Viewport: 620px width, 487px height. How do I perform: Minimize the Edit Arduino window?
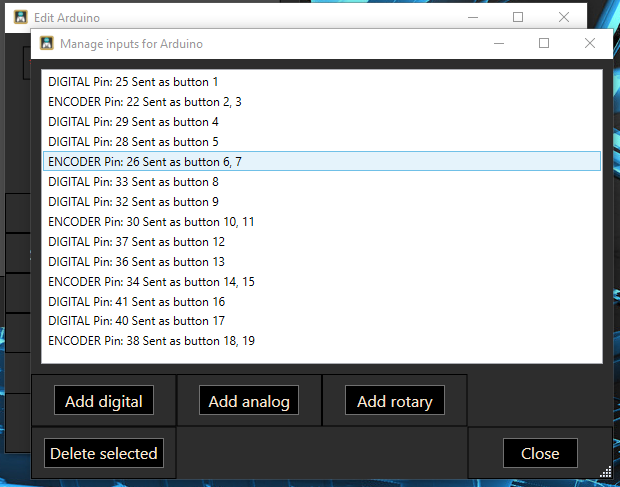[x=473, y=17]
